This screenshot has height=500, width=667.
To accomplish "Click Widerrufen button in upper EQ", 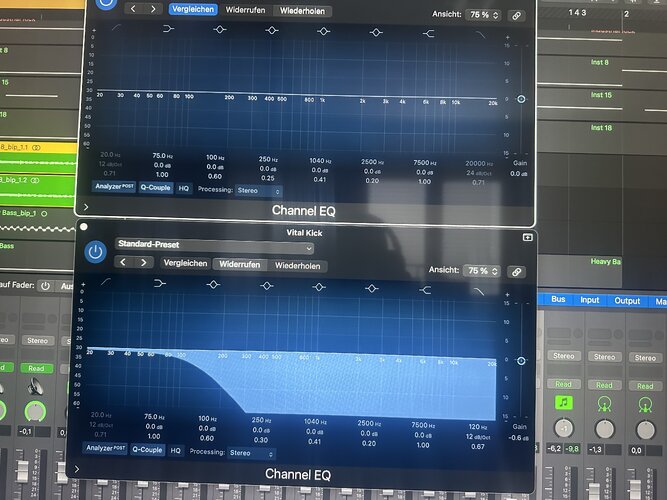I will pyautogui.click(x=245, y=10).
